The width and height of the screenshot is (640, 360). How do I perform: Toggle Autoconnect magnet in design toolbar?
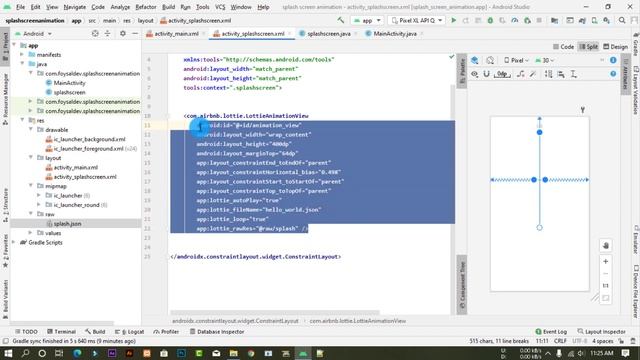[487, 74]
